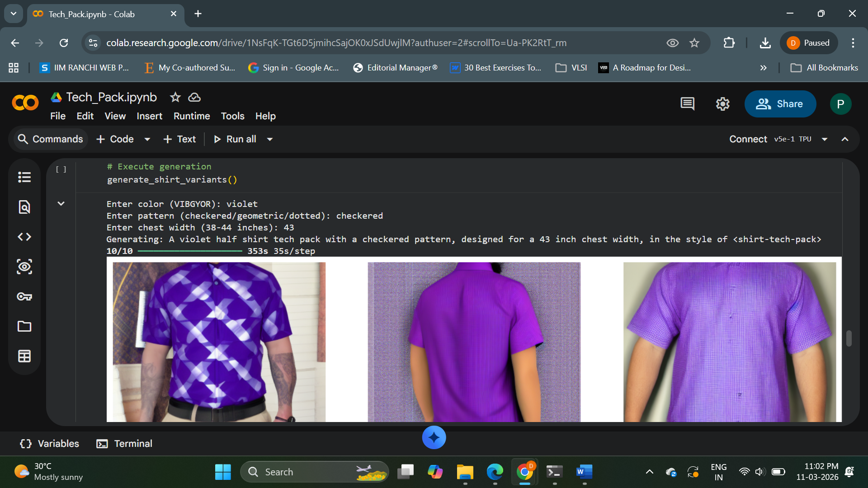Run the generate_shirt_variants cell
The width and height of the screenshot is (868, 488).
(x=61, y=169)
